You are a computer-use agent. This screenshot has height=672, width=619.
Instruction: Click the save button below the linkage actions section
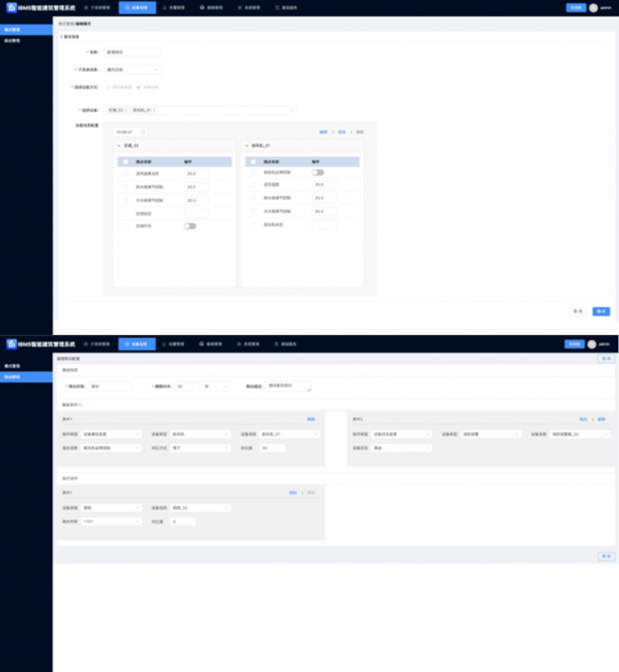click(606, 556)
